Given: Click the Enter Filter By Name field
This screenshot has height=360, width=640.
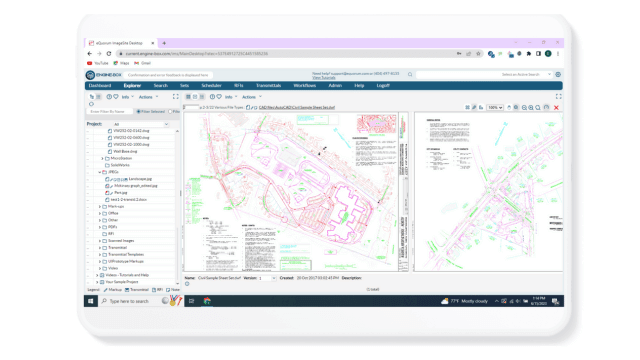Looking at the screenshot, I should 109,111.
